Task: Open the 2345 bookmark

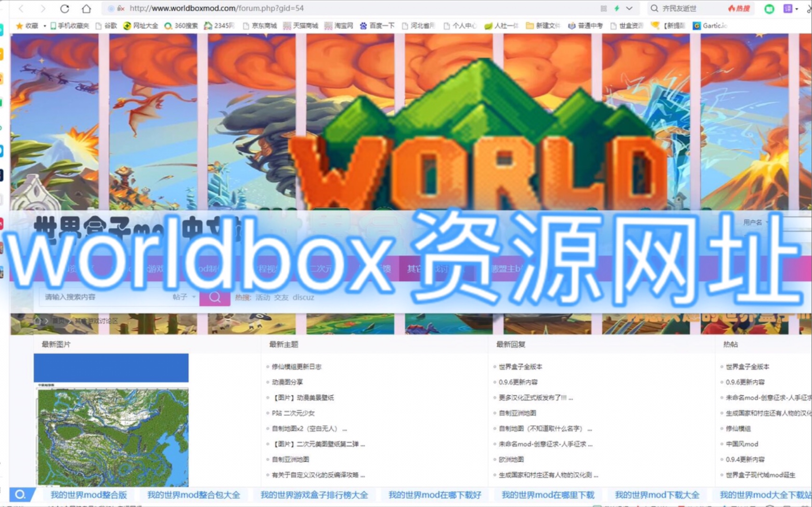Action: tap(219, 26)
